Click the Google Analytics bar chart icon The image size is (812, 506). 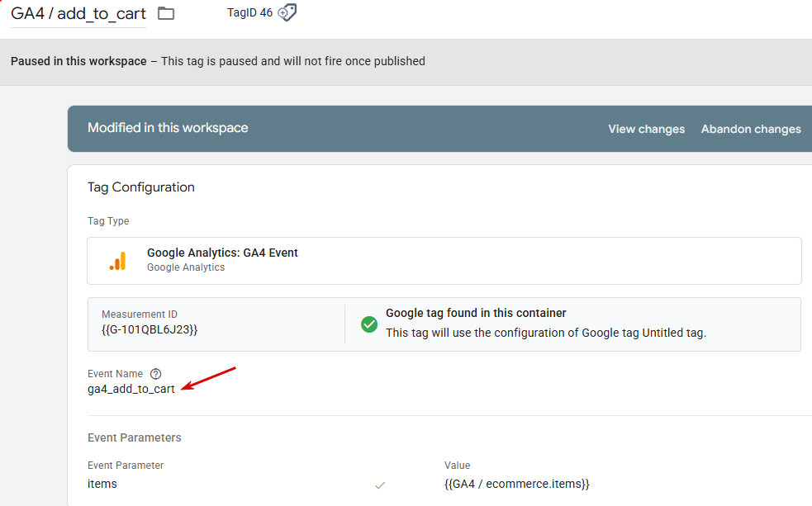click(118, 261)
